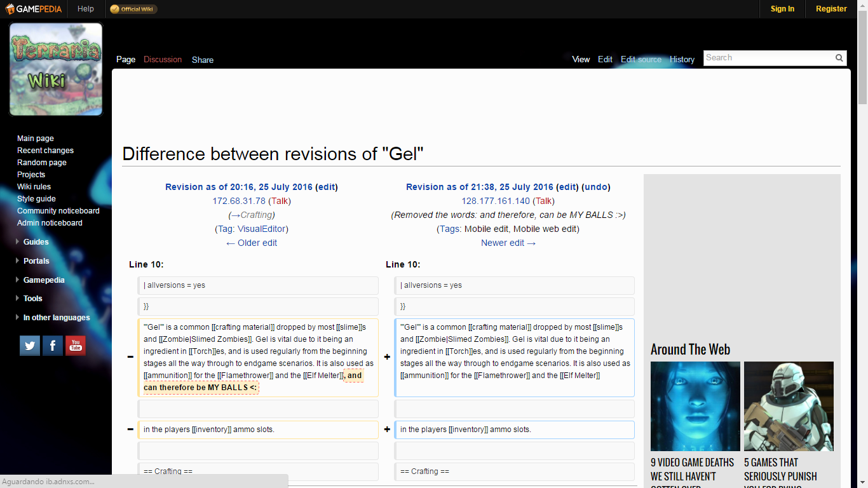Open Projects sidebar link
868x488 pixels.
[x=31, y=175]
